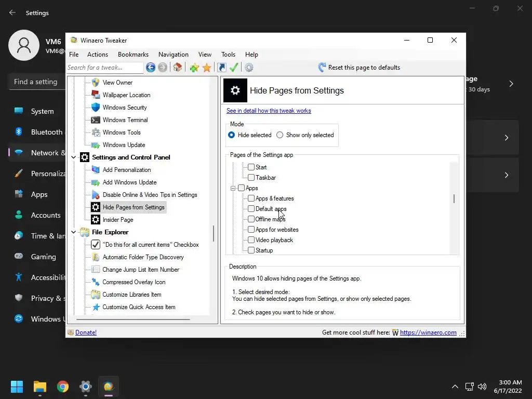The image size is (532, 399).
Task: Check the Default apps checkbox
Action: pos(251,208)
